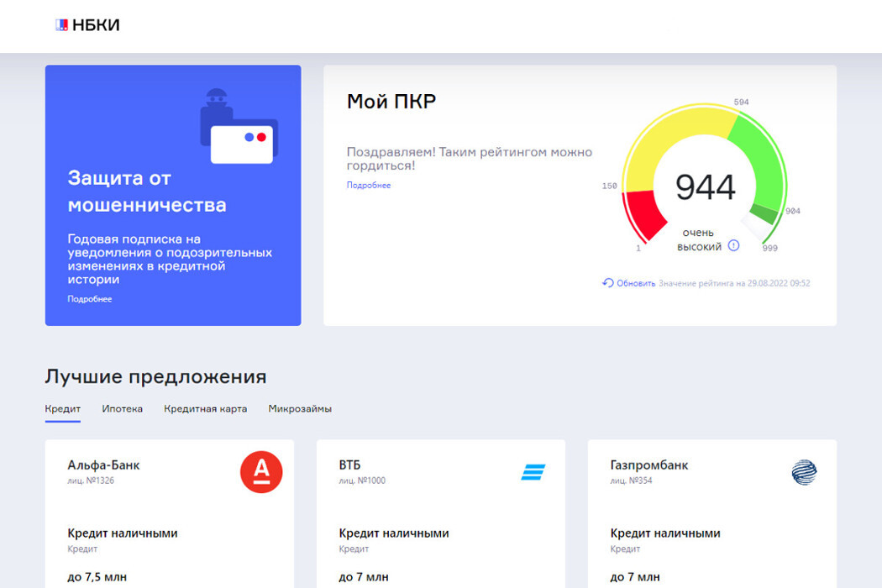The width and height of the screenshot is (882, 588).
Task: Click the Альфа-Банк offer name
Action: coord(103,465)
